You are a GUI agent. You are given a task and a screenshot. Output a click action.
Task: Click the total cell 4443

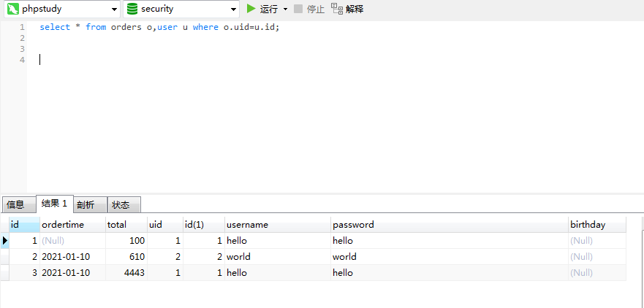point(126,273)
